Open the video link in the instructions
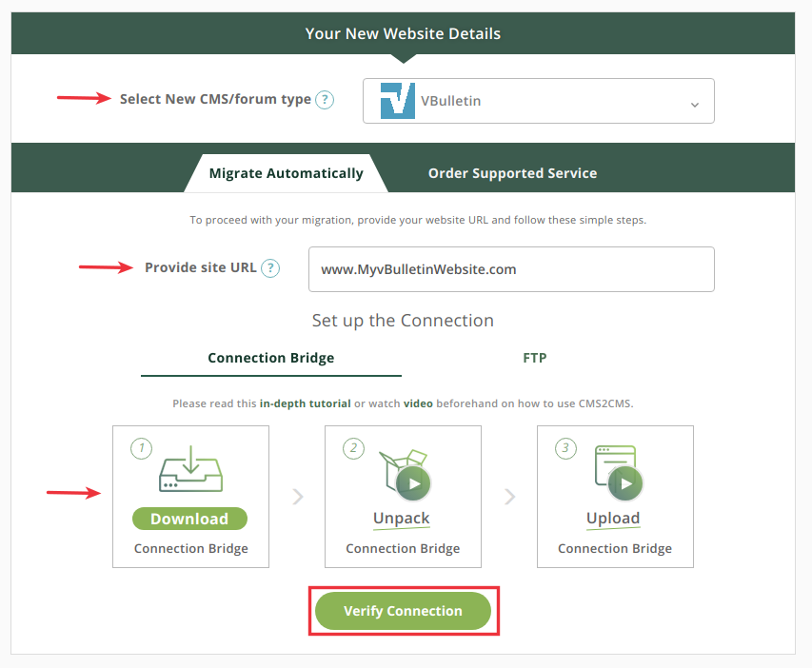Viewport: 812px width, 668px height. (419, 403)
